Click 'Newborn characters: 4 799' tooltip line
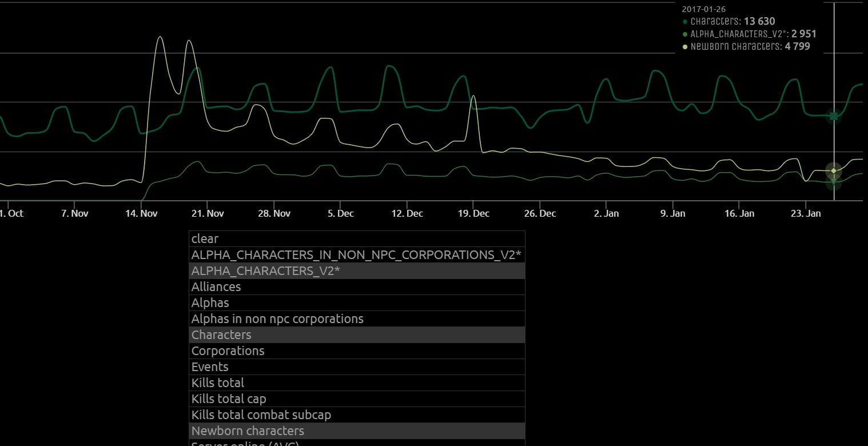This screenshot has width=868, height=446. coord(746,47)
